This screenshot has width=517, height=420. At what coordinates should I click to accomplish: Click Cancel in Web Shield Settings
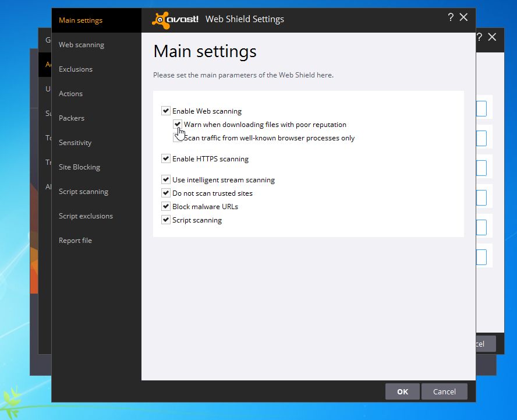tap(444, 391)
